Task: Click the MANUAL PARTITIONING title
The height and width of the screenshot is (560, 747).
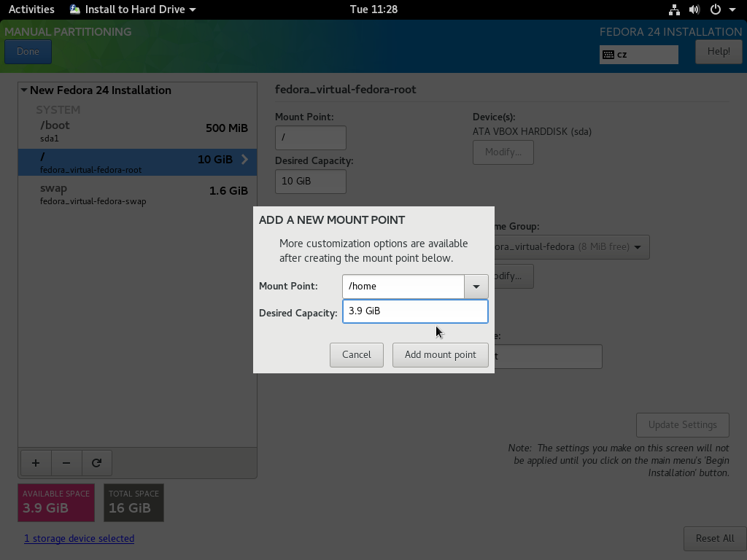Action: (x=68, y=32)
